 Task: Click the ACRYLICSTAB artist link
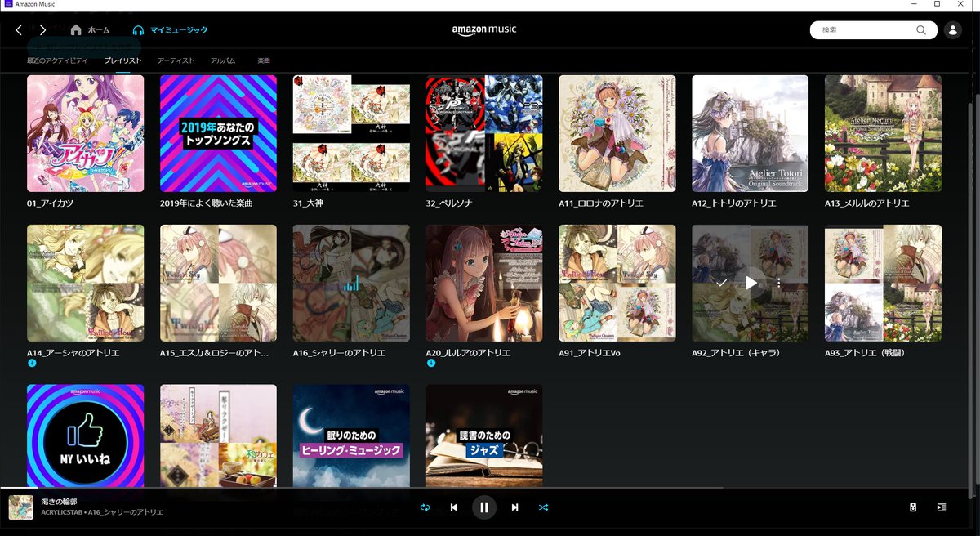pyautogui.click(x=63, y=512)
